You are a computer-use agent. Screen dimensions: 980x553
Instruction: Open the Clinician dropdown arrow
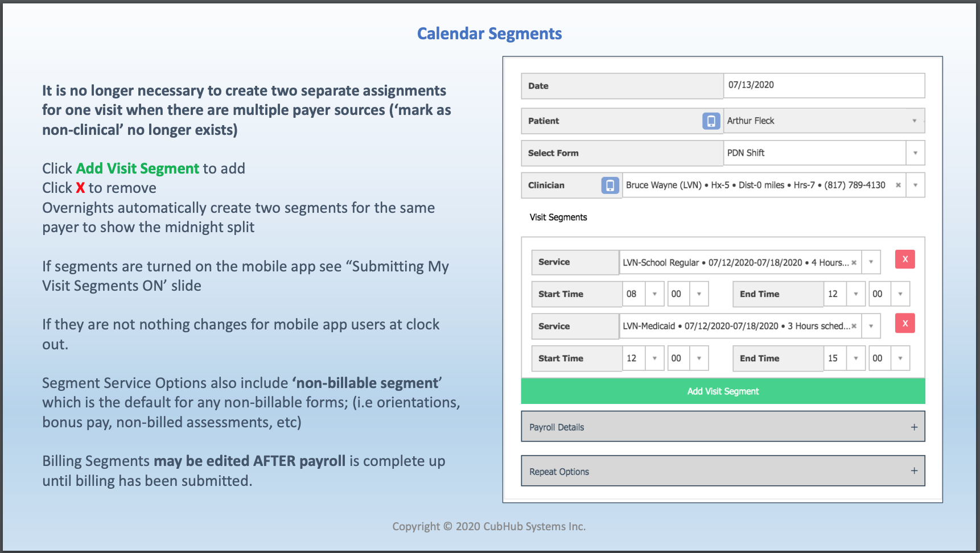pos(915,185)
